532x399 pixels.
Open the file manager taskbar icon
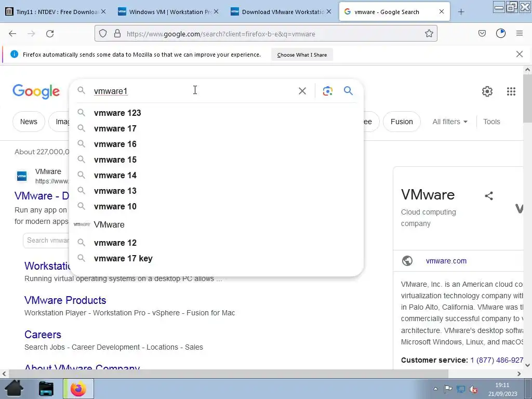click(x=46, y=389)
